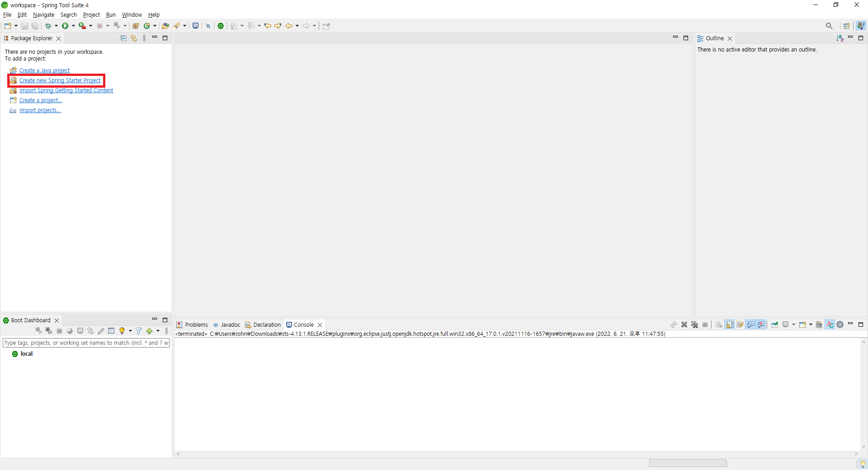Screen dimensions: 868x470
Task: Click the Create a project... link
Action: tap(41, 100)
